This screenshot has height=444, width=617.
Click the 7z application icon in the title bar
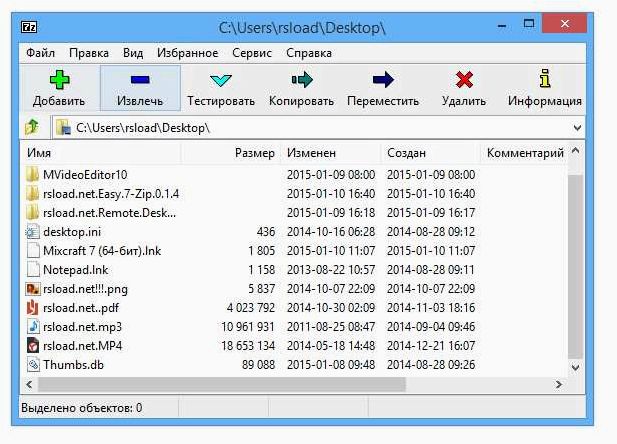[x=29, y=27]
